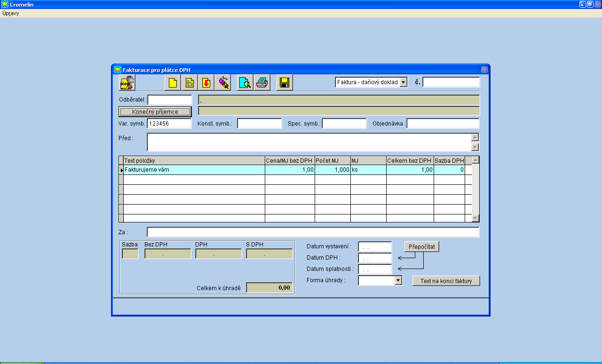Select the Fakturujeme vám item text cell
This screenshot has width=602, height=364.
[x=194, y=170]
